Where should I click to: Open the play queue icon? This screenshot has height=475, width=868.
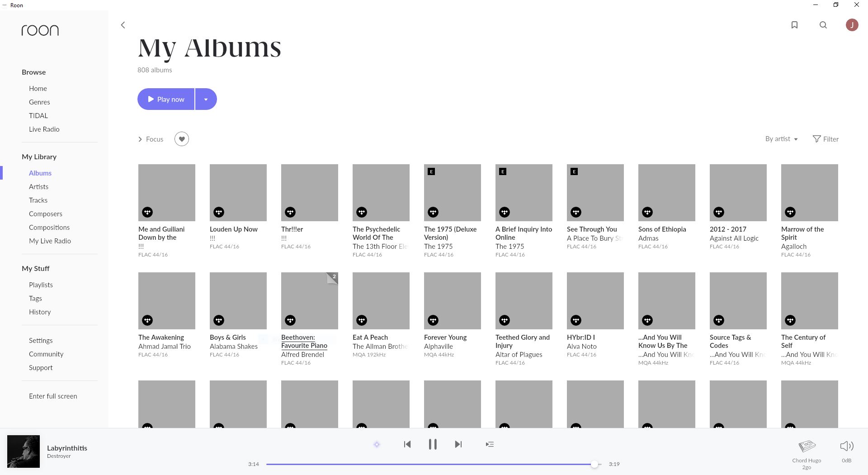tap(490, 444)
